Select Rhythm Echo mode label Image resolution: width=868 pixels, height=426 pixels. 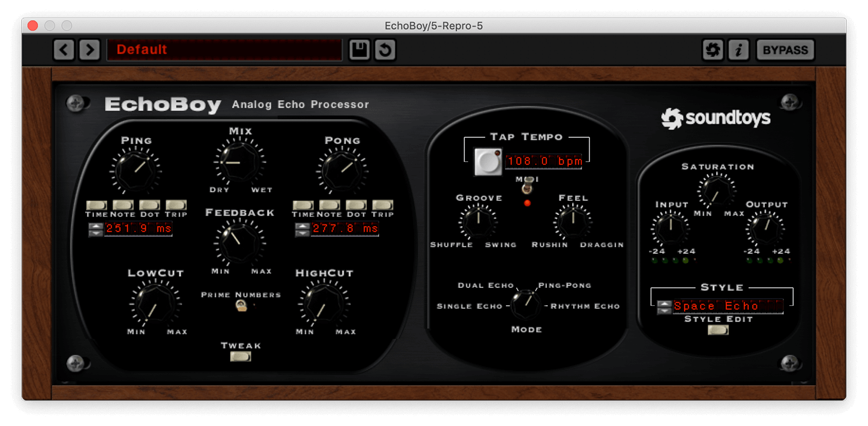pyautogui.click(x=584, y=306)
